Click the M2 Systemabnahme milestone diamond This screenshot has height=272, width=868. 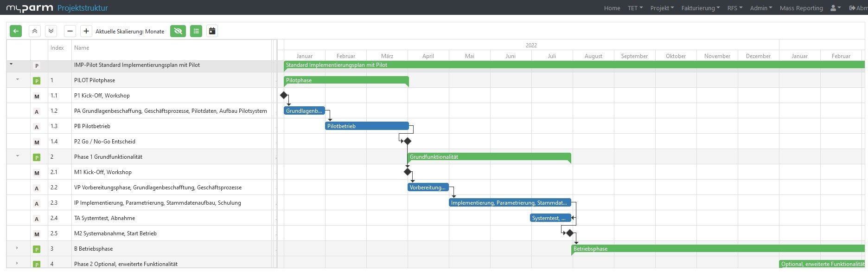[x=570, y=233]
